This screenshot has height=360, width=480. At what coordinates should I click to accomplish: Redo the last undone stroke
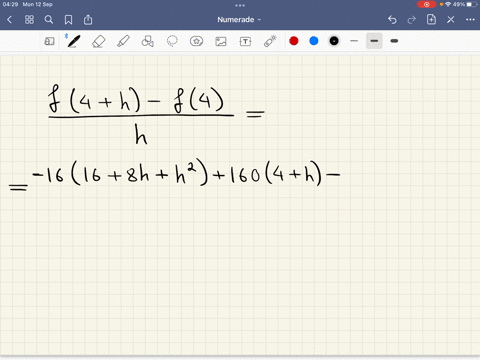click(x=412, y=20)
